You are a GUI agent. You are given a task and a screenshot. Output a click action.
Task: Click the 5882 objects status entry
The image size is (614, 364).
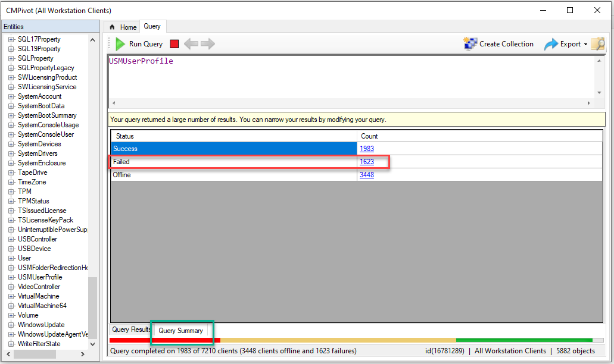(575, 351)
